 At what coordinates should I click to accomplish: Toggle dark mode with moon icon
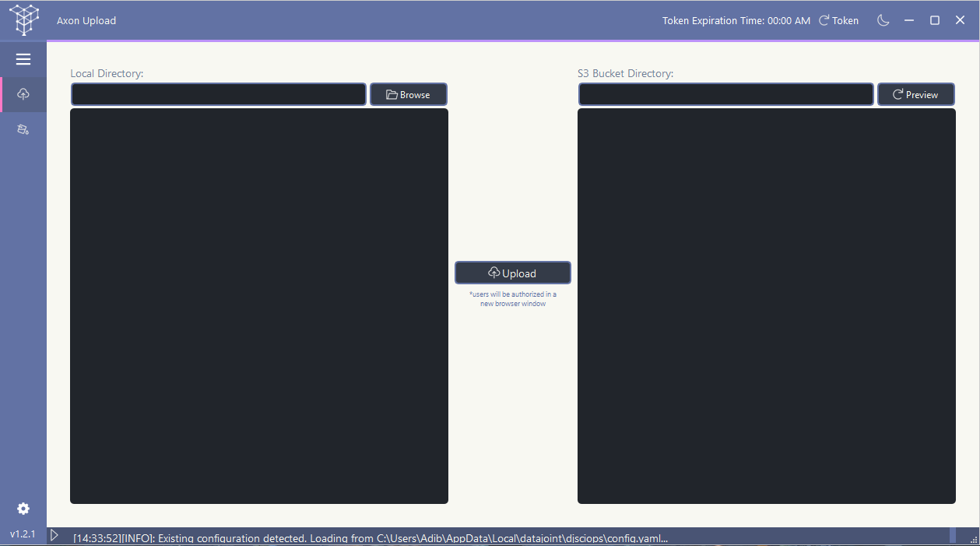click(x=883, y=20)
